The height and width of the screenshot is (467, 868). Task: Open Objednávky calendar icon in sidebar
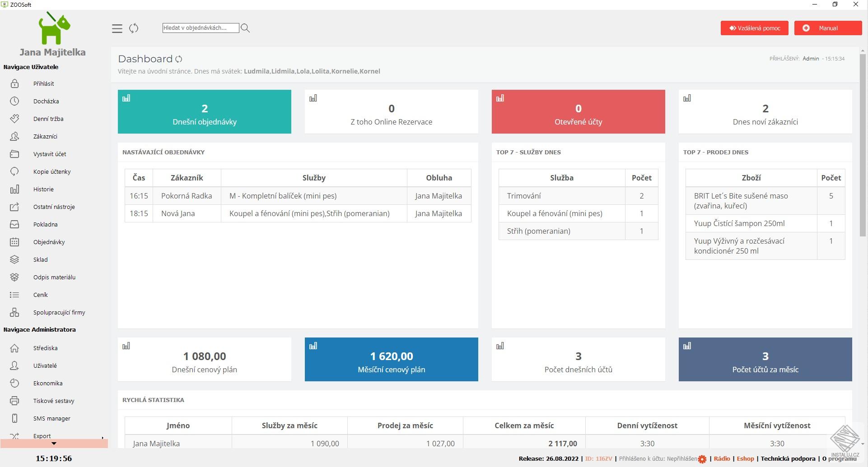[x=14, y=242]
